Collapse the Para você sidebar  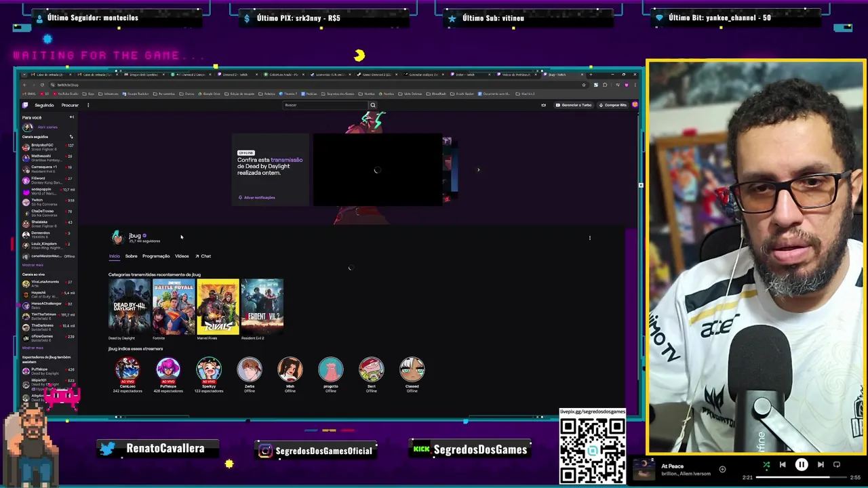(71, 117)
